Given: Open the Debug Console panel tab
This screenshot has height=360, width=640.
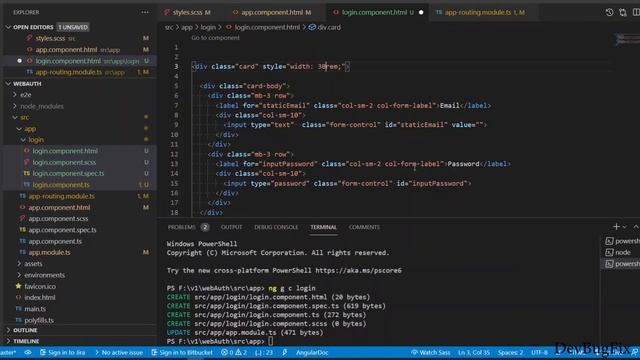Looking at the screenshot, I should (x=276, y=227).
